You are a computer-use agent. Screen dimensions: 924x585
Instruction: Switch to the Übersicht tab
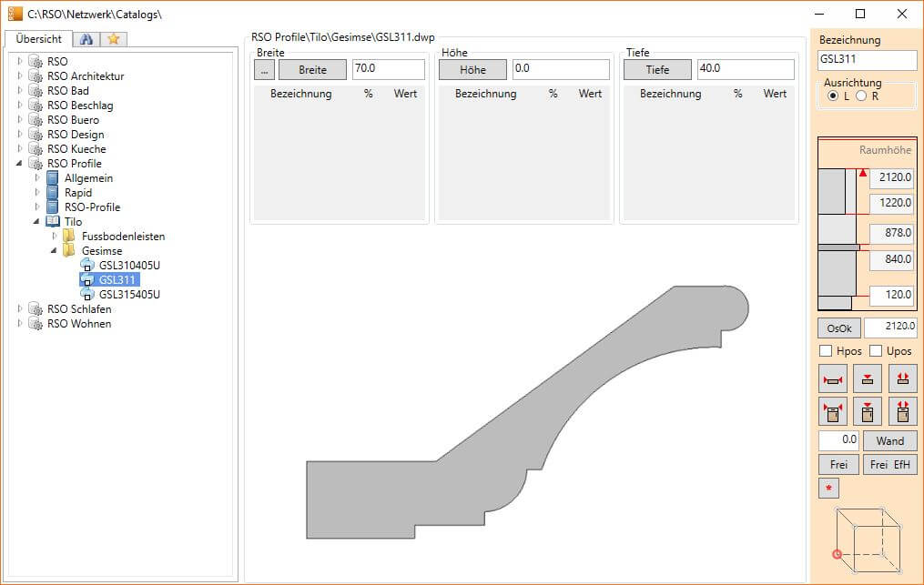pos(39,39)
